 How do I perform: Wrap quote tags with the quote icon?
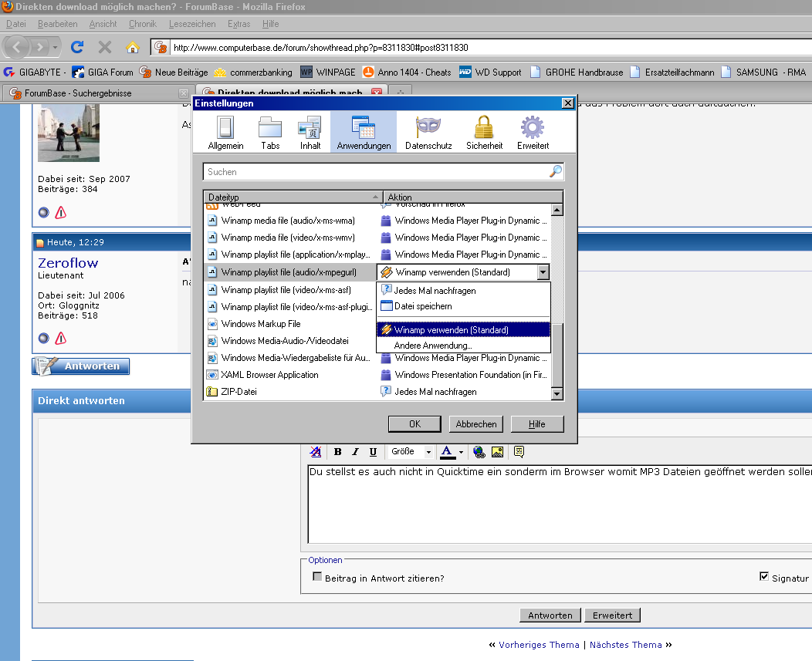(519, 452)
